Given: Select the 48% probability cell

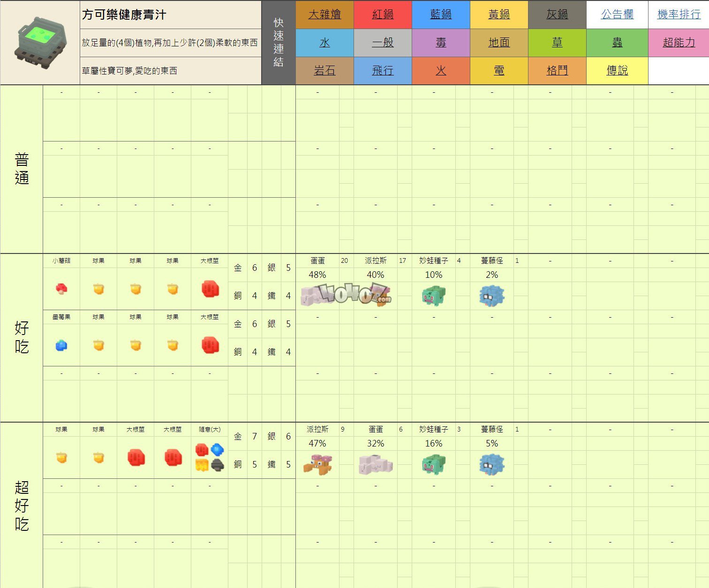Looking at the screenshot, I should pyautogui.click(x=317, y=275).
